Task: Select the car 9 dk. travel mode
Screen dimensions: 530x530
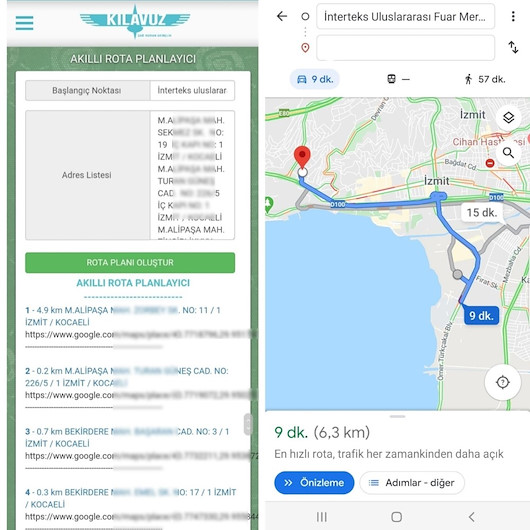Action: pyautogui.click(x=315, y=79)
